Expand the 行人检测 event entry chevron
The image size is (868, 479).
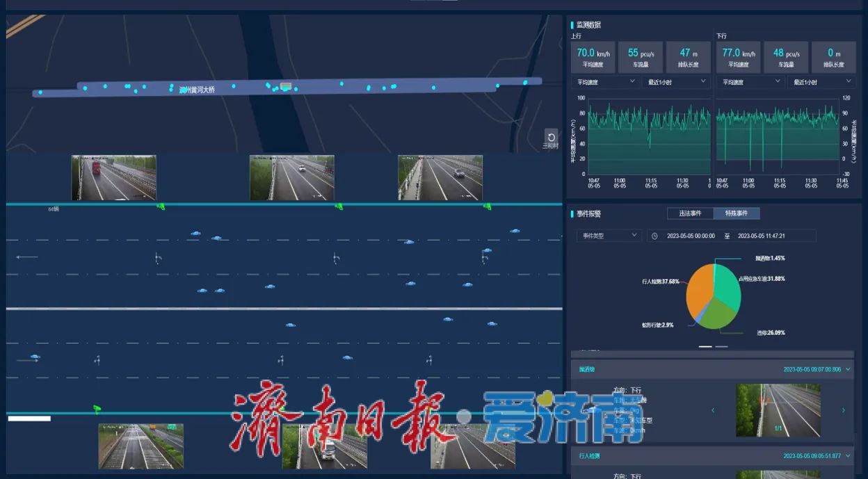point(848,456)
